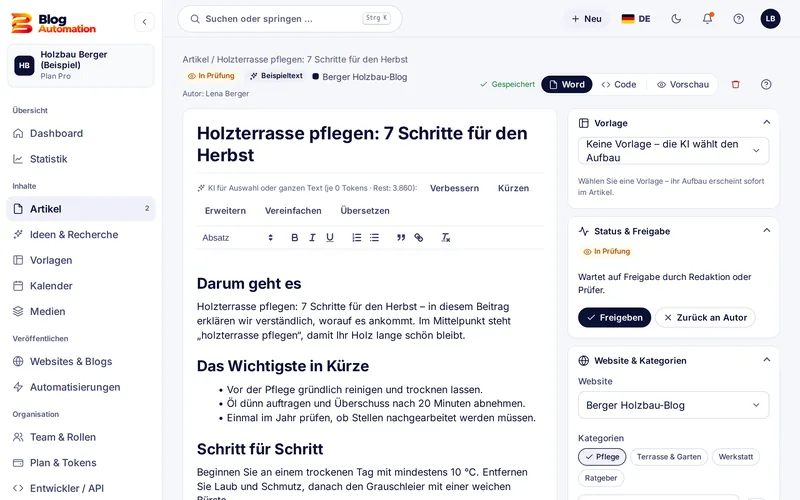Click the article title Holzterrasse pflegen

(362, 144)
